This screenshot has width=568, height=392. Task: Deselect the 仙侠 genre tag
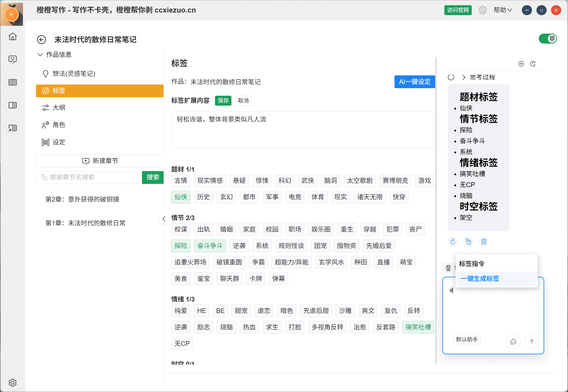(x=181, y=197)
